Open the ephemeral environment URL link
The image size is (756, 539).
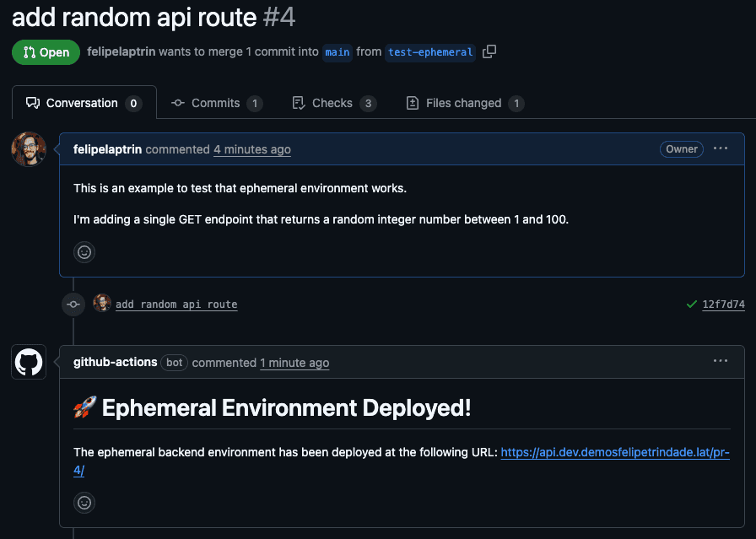[x=614, y=453]
